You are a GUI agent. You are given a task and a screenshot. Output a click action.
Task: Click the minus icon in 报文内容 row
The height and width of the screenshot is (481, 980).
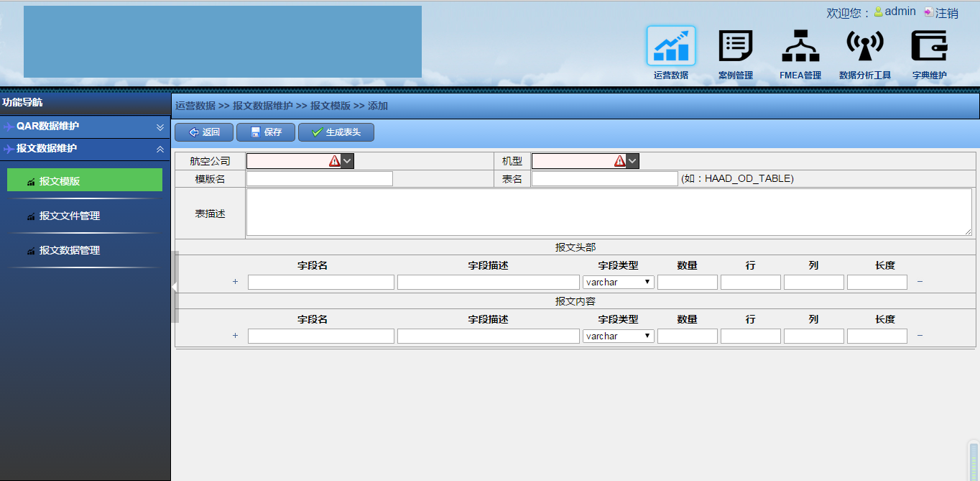[920, 336]
